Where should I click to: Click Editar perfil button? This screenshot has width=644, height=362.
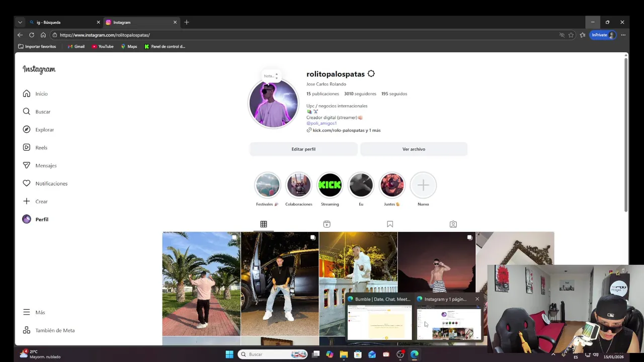(x=303, y=149)
